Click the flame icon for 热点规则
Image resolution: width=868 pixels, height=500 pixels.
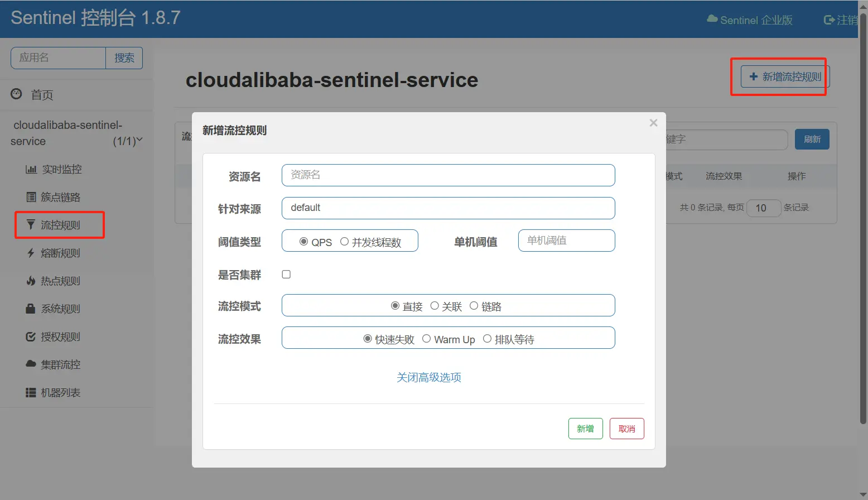31,281
